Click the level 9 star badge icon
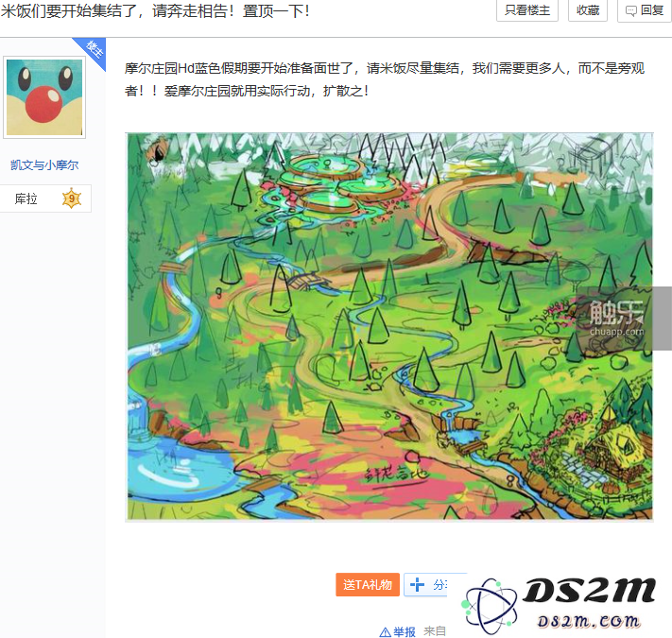 click(x=72, y=198)
